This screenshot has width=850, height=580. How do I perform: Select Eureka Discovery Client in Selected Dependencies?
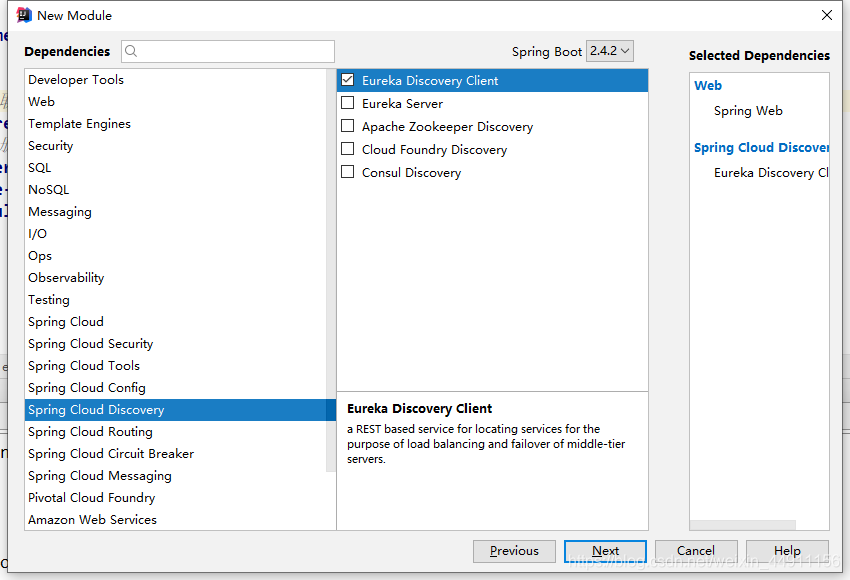[771, 173]
